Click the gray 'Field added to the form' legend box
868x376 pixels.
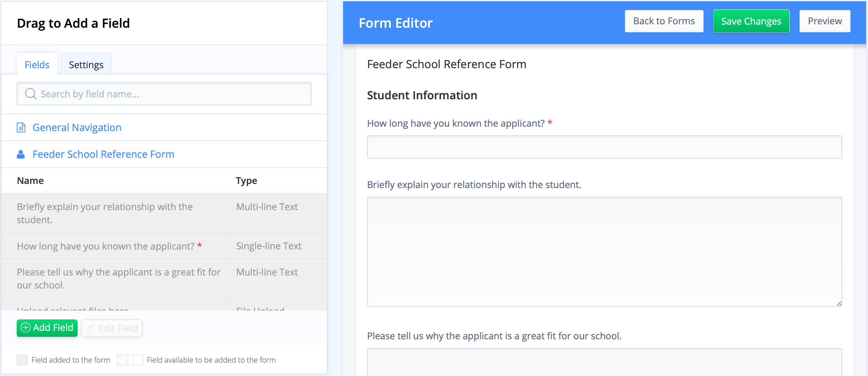click(x=22, y=360)
